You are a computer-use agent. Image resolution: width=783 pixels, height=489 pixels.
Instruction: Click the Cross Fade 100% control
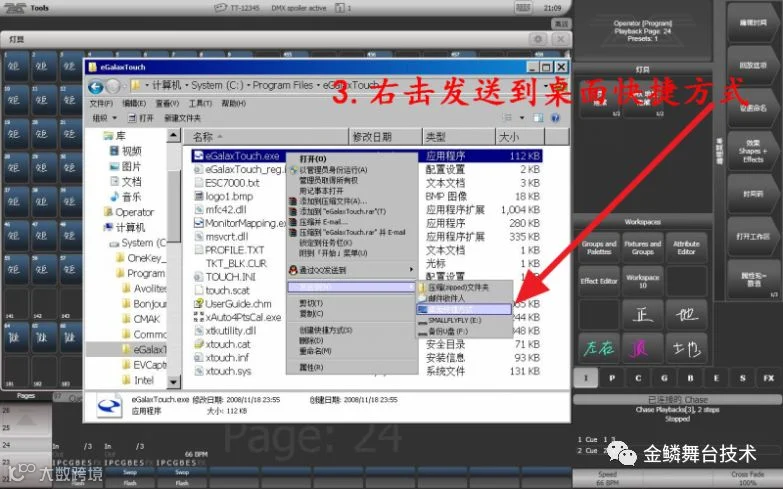click(x=748, y=479)
